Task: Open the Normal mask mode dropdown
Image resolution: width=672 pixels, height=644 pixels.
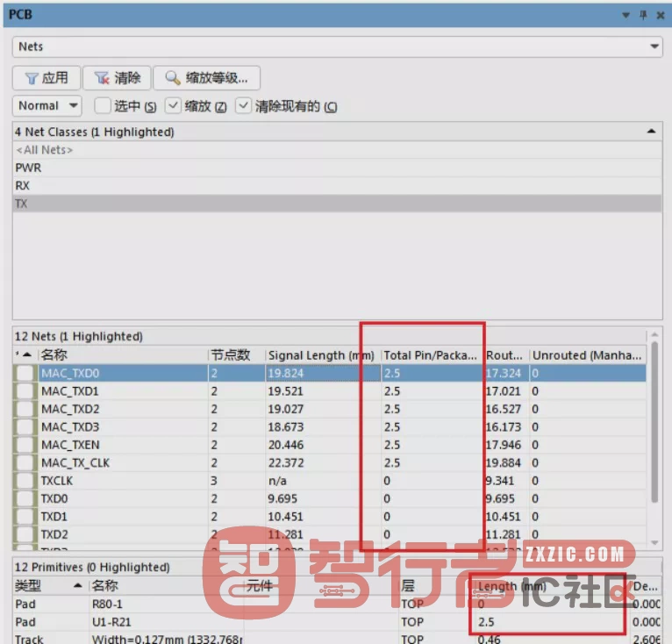Action: click(47, 105)
